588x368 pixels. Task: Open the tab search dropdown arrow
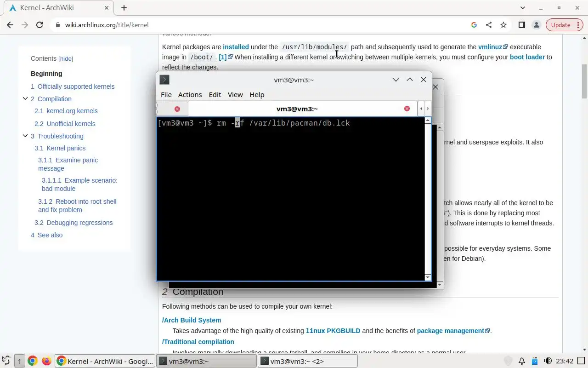tap(523, 8)
